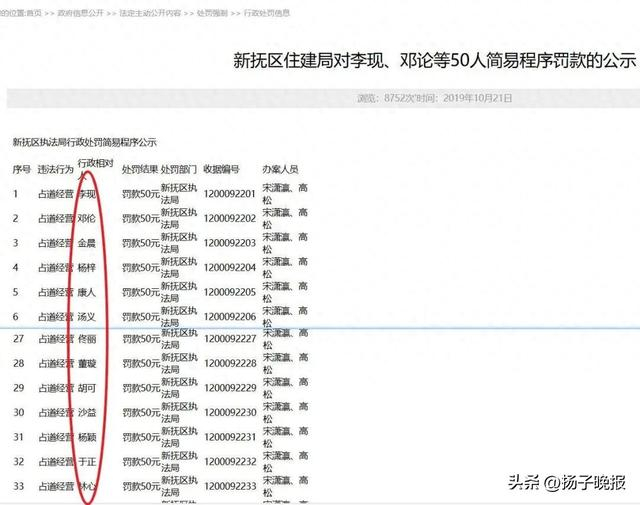Click receipt number 1200092205
The image size is (640, 505).
[x=230, y=292]
